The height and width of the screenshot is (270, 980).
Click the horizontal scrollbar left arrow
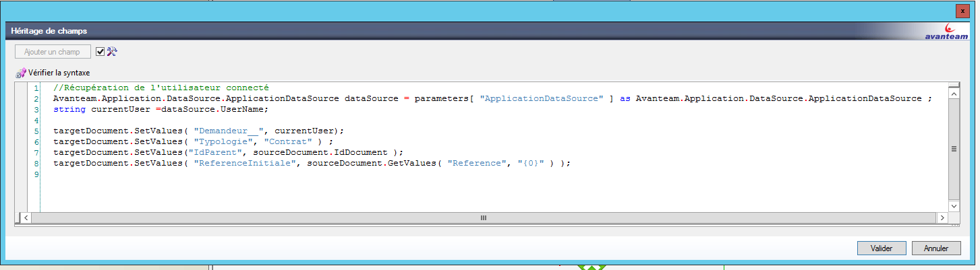point(26,218)
